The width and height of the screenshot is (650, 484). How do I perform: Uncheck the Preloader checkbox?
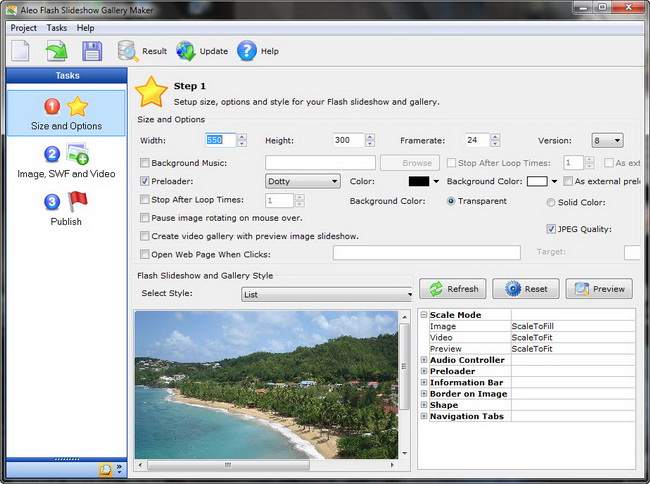coord(145,182)
